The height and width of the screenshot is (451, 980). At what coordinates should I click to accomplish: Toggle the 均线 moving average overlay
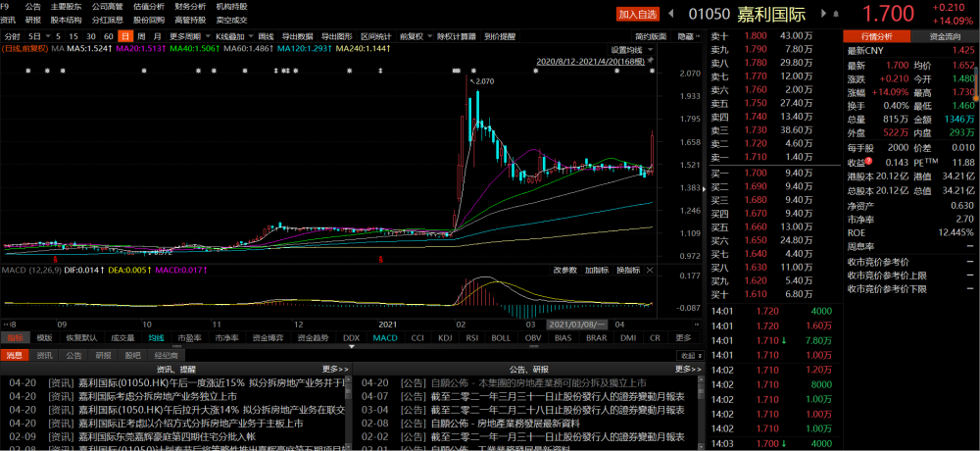(156, 338)
